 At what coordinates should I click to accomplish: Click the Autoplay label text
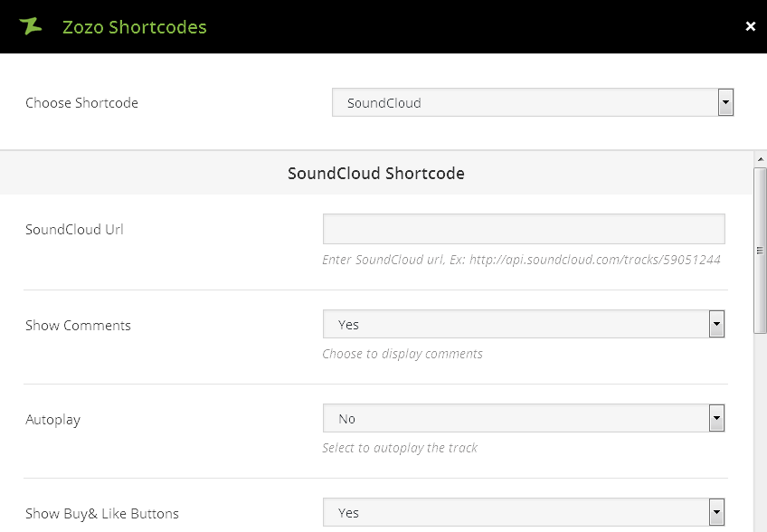coord(53,420)
